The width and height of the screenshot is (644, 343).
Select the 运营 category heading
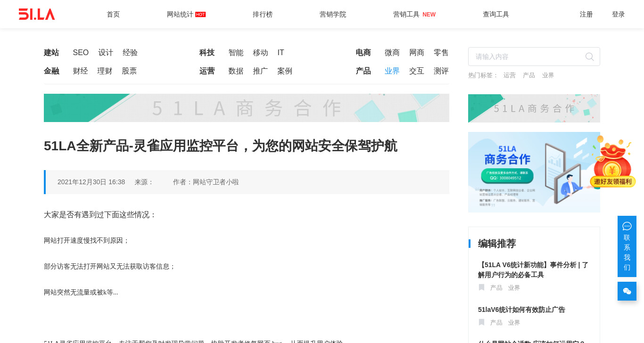[207, 71]
